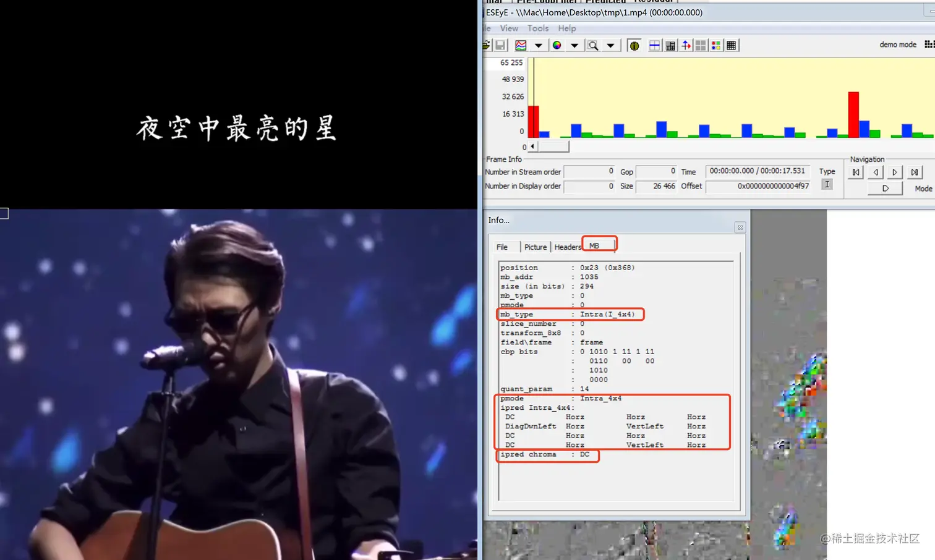Click the magnifier zoom toolbar icon

(593, 45)
